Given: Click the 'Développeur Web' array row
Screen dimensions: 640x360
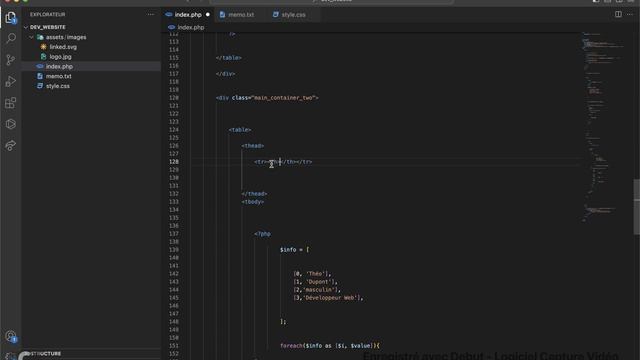Looking at the screenshot, I should 328,298.
